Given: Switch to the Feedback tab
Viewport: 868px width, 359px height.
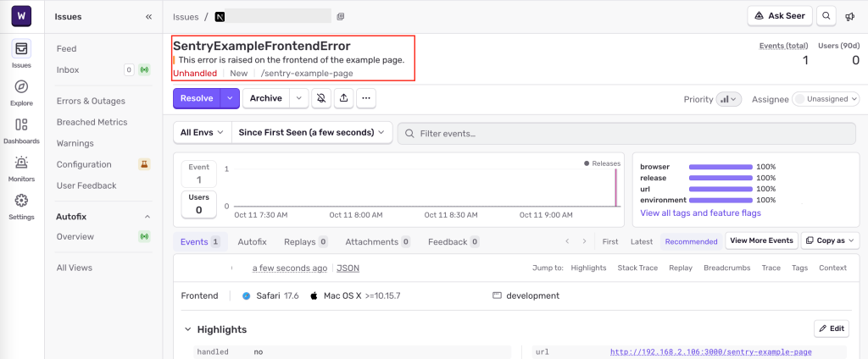Looking at the screenshot, I should (453, 241).
